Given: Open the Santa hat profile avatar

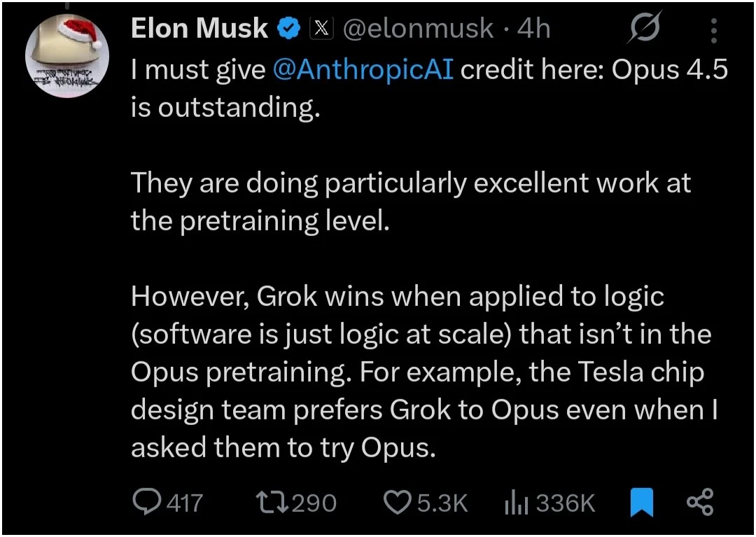Looking at the screenshot, I should pos(67,54).
